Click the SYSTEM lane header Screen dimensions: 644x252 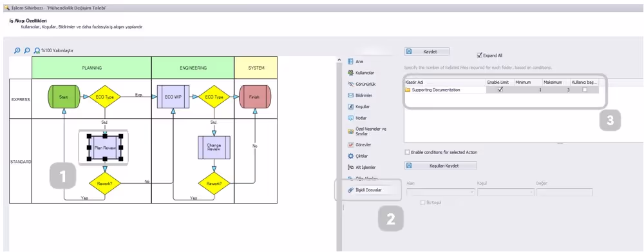[256, 68]
